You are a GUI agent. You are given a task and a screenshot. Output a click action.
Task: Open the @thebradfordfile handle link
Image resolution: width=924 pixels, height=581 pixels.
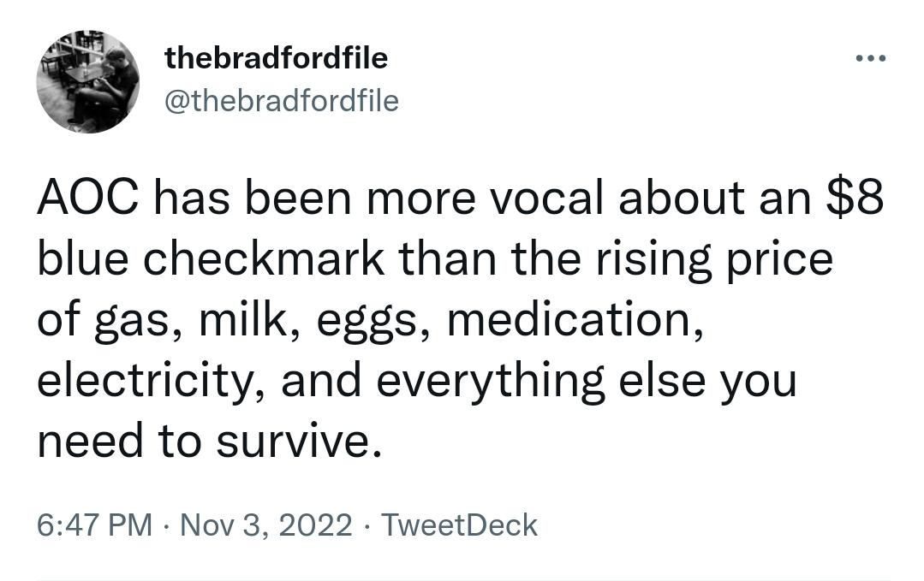[x=282, y=101]
